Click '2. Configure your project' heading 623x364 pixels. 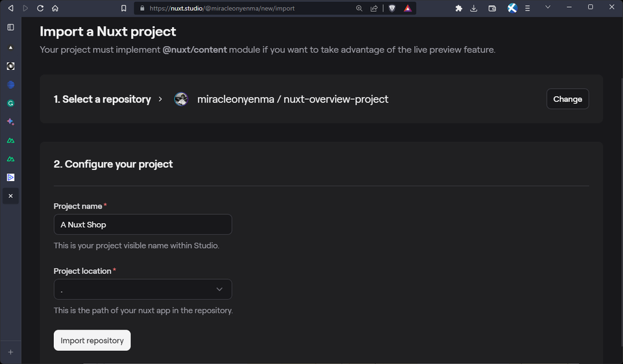point(113,164)
